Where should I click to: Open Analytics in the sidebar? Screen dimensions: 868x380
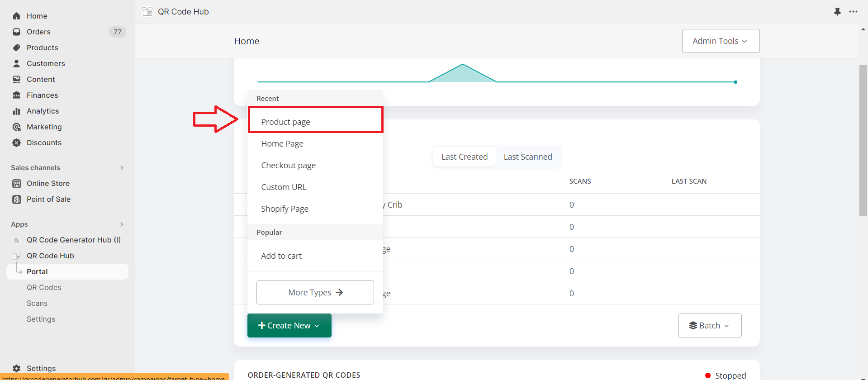43,111
